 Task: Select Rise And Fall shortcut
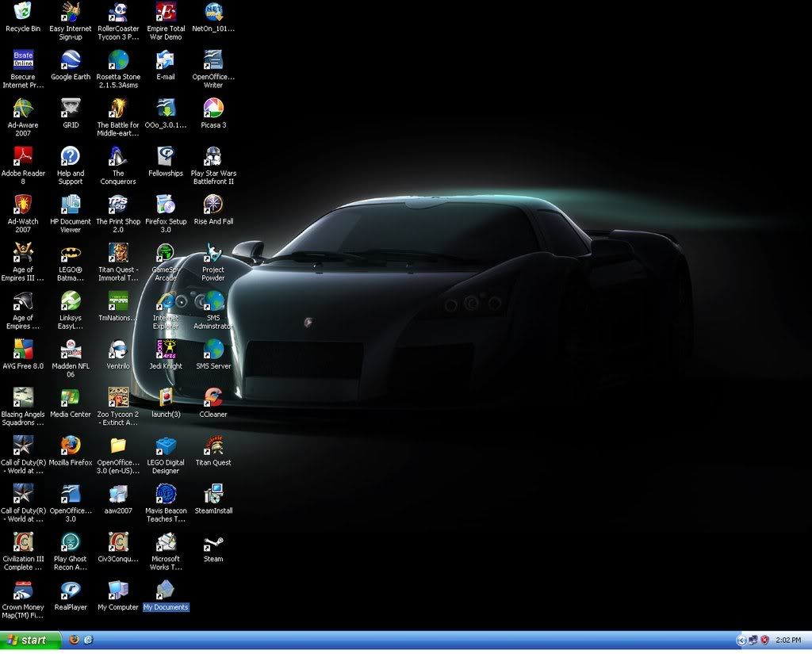coord(213,205)
